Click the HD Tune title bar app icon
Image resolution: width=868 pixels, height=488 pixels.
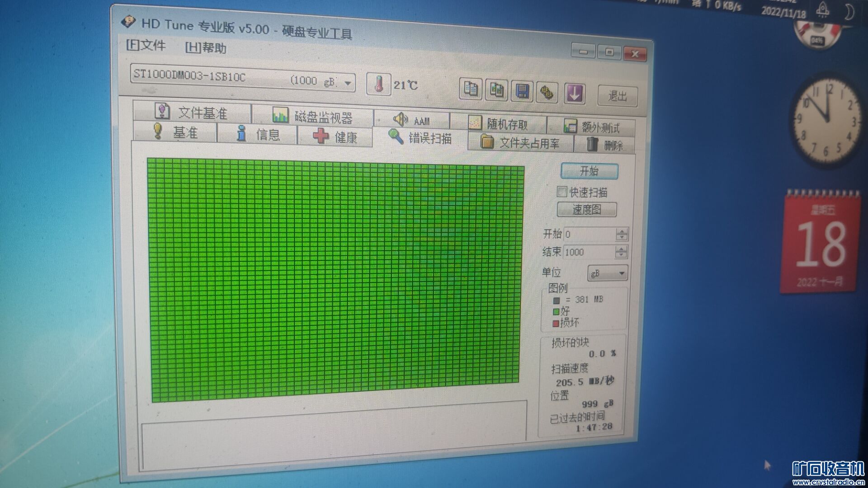[x=129, y=21]
